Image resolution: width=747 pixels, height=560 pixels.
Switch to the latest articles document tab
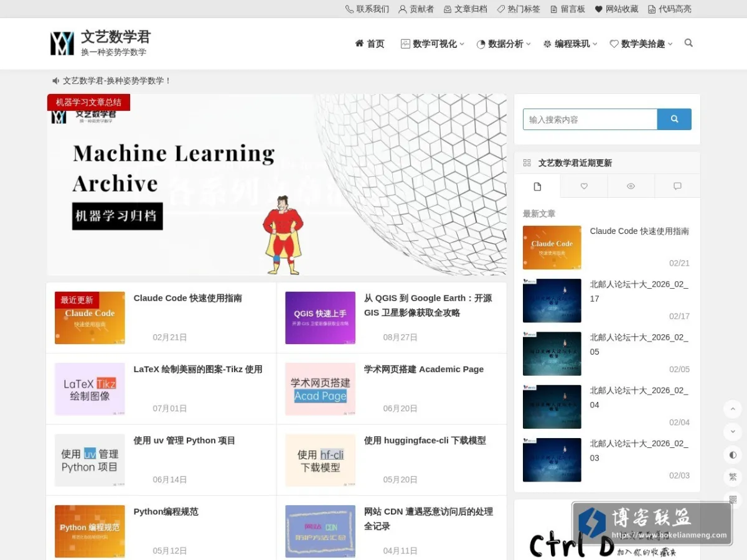pyautogui.click(x=537, y=186)
